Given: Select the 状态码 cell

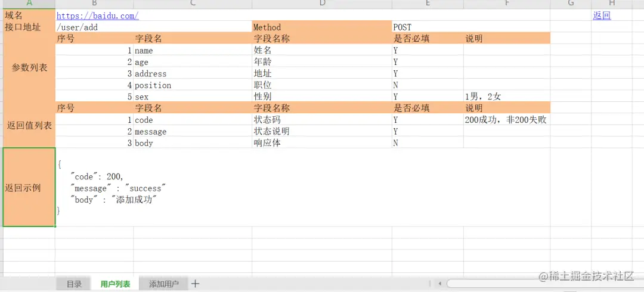Looking at the screenshot, I should click(x=322, y=120).
